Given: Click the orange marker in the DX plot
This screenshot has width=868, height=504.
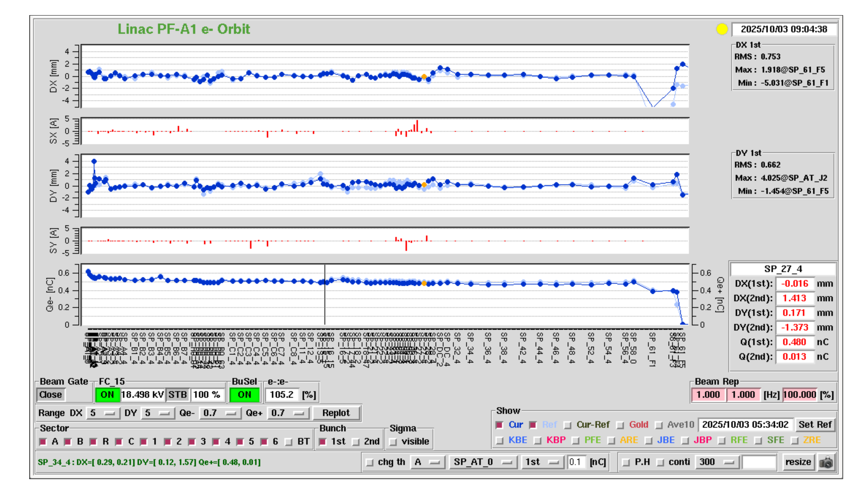Looking at the screenshot, I should [424, 77].
